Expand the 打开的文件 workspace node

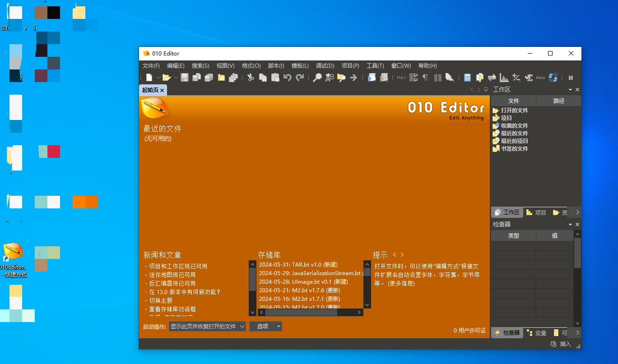(510, 110)
